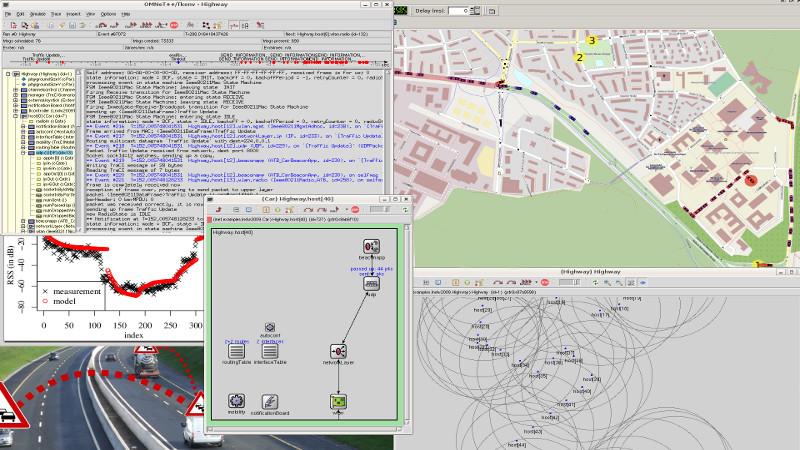
Task: Click the redraw icon in Highway window toolbar
Action: 595,283
